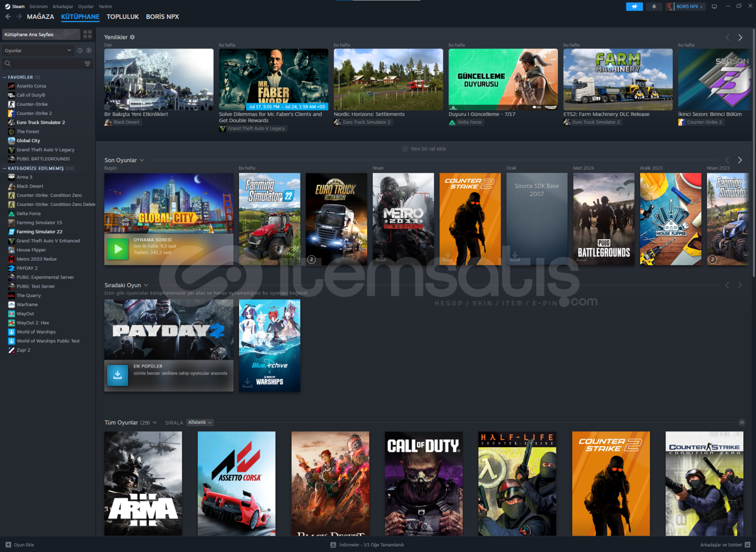Viewport: 756px width, 552px height.
Task: Go to BORİS NPX profile tab
Action: pos(162,17)
